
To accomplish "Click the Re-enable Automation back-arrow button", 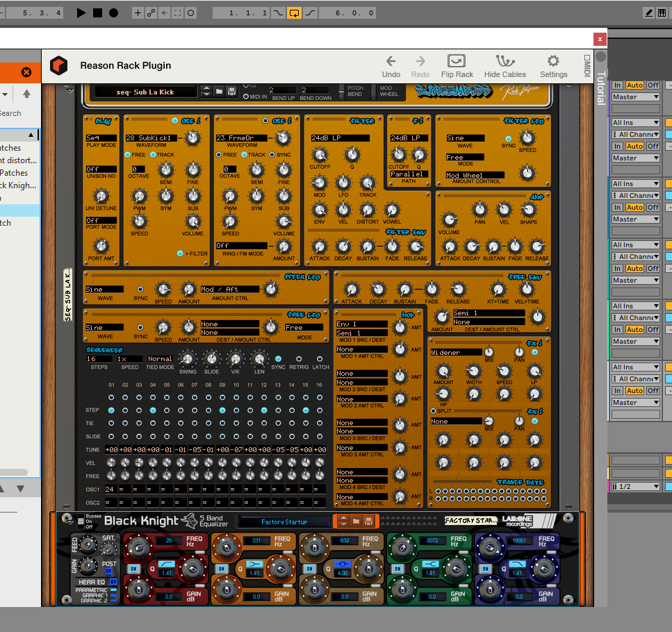I will pos(164,13).
